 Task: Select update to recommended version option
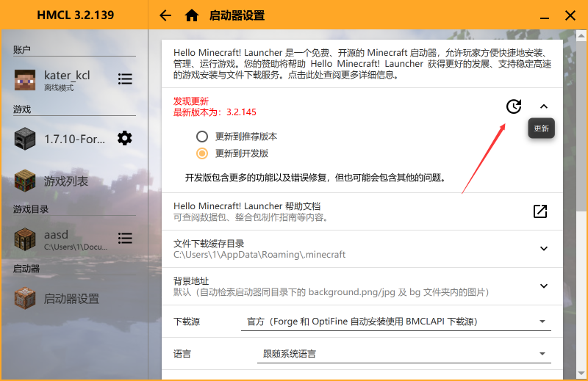(x=202, y=137)
